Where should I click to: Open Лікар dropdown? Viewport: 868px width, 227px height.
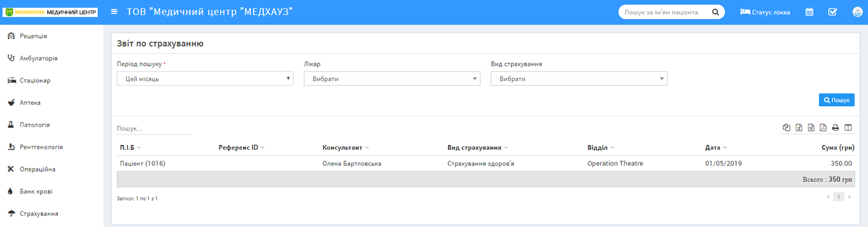point(392,79)
